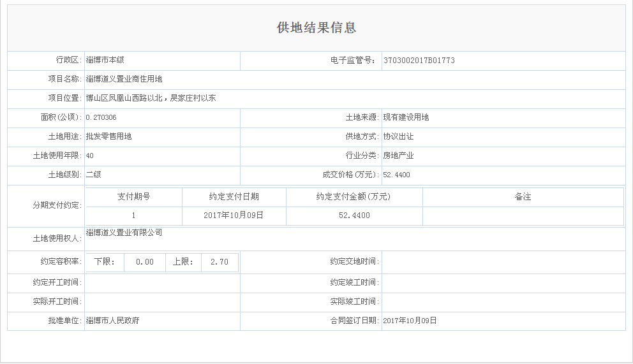633x364 pixels.
Task: Click the 行政区 label
Action: [69, 60]
